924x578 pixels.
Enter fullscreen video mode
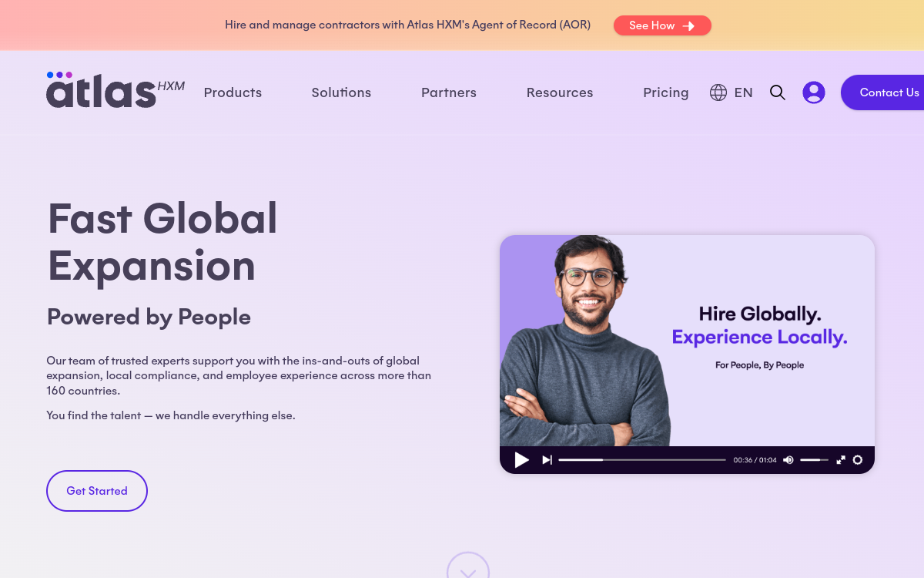click(x=841, y=460)
